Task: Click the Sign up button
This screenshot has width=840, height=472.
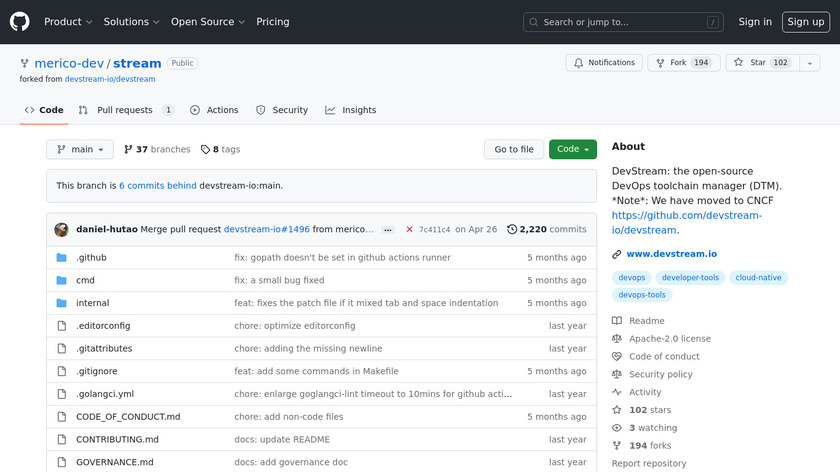Action: pos(806,22)
